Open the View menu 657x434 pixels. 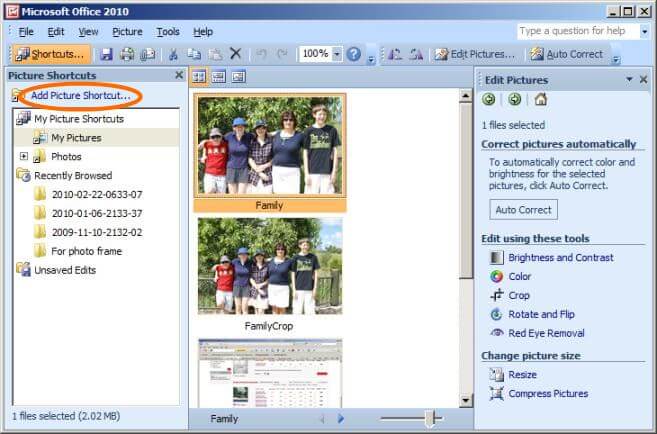pyautogui.click(x=88, y=32)
